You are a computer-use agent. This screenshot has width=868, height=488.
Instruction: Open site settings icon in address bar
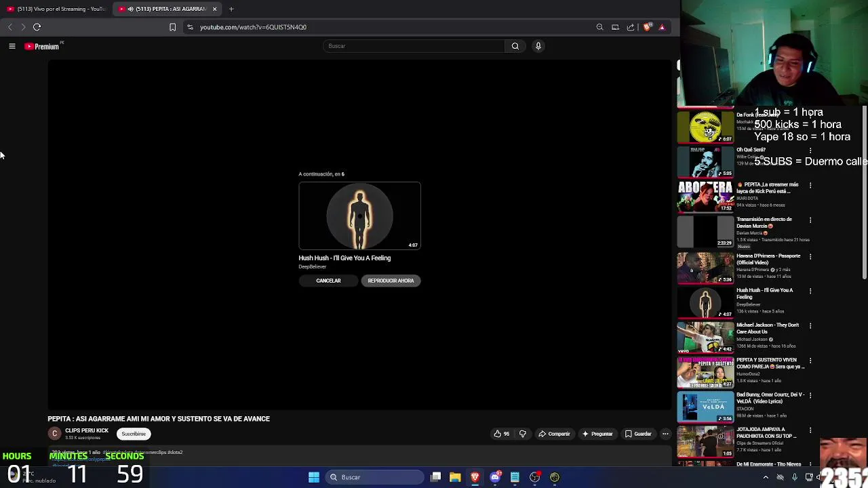pos(190,27)
